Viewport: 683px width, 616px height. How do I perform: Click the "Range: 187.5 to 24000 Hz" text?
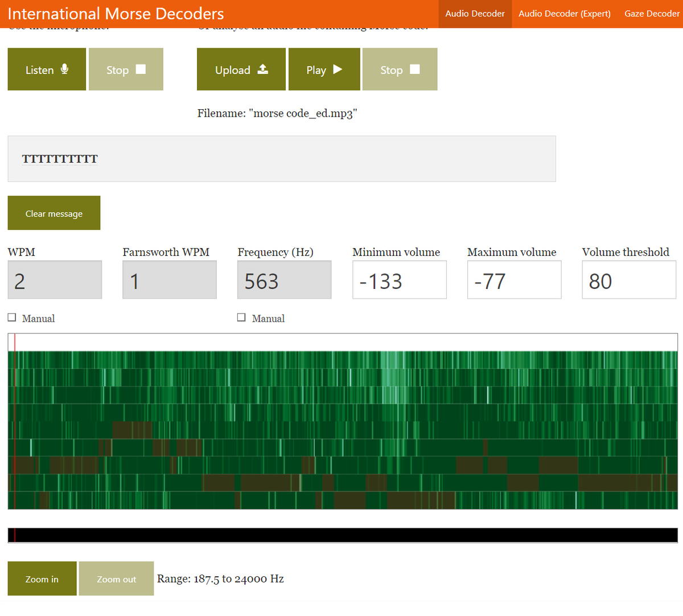220,579
